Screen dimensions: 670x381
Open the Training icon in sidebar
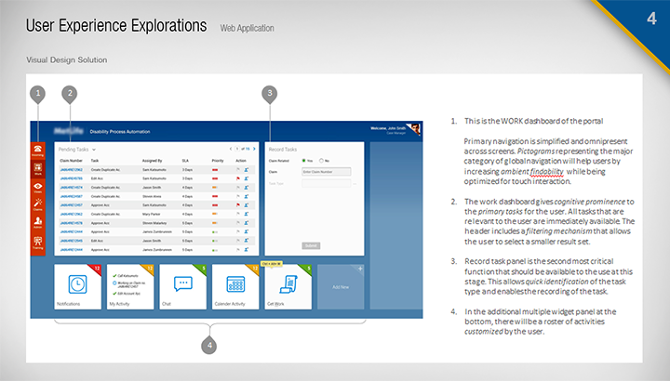tap(38, 241)
